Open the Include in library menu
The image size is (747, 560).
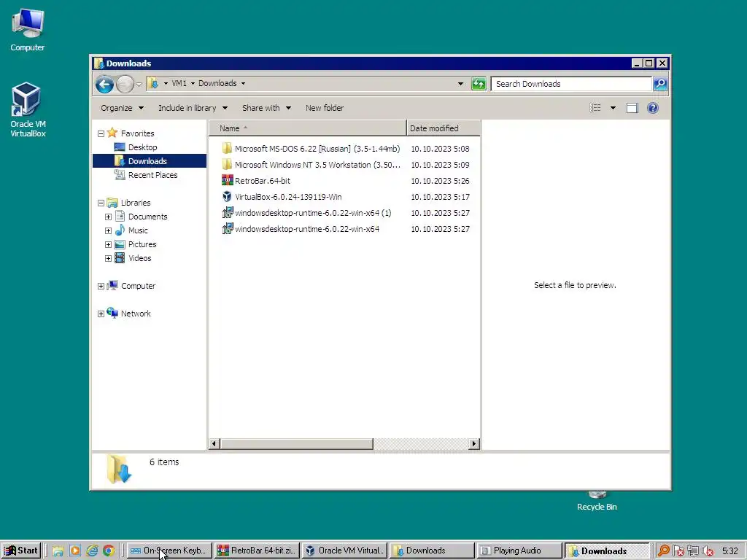(x=193, y=108)
